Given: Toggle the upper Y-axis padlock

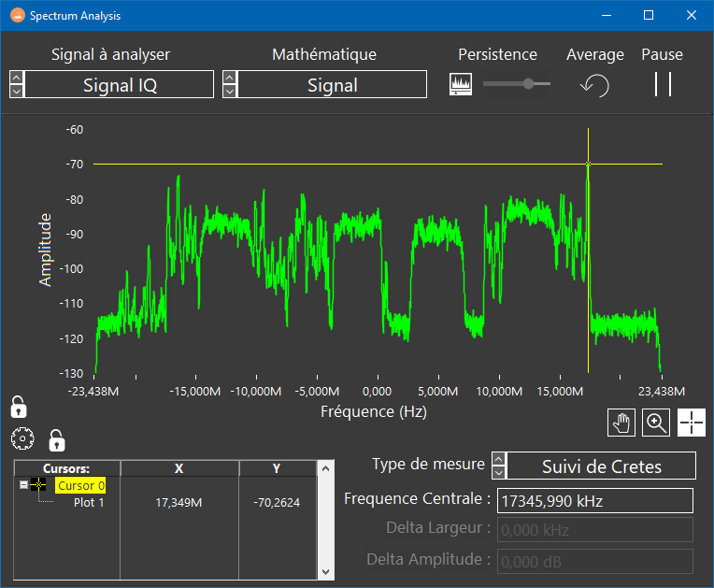Looking at the screenshot, I should pyautogui.click(x=18, y=407).
